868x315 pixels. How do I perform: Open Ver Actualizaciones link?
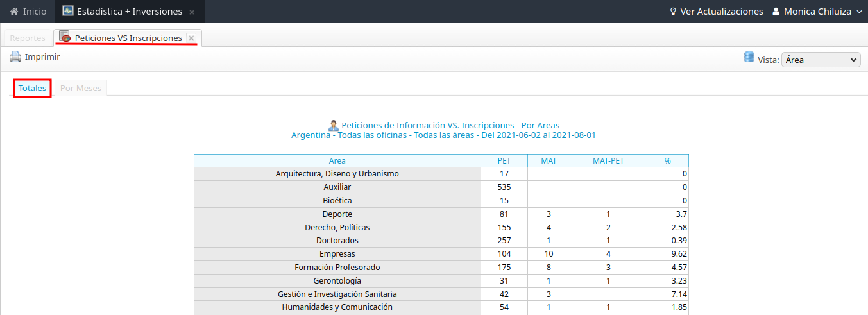[x=721, y=12]
